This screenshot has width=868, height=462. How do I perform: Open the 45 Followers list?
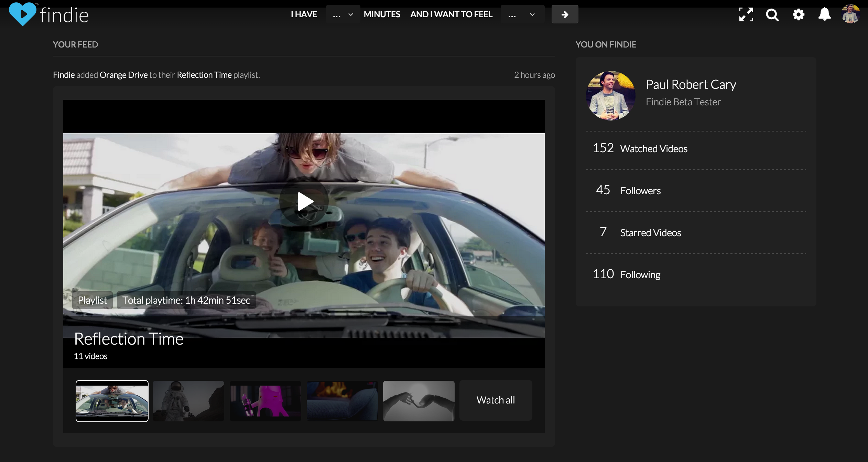click(629, 190)
